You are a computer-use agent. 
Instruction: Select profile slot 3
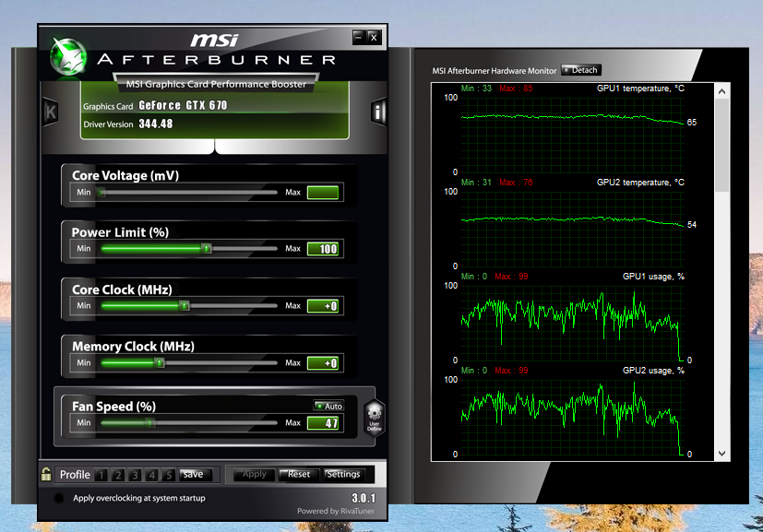tap(135, 475)
